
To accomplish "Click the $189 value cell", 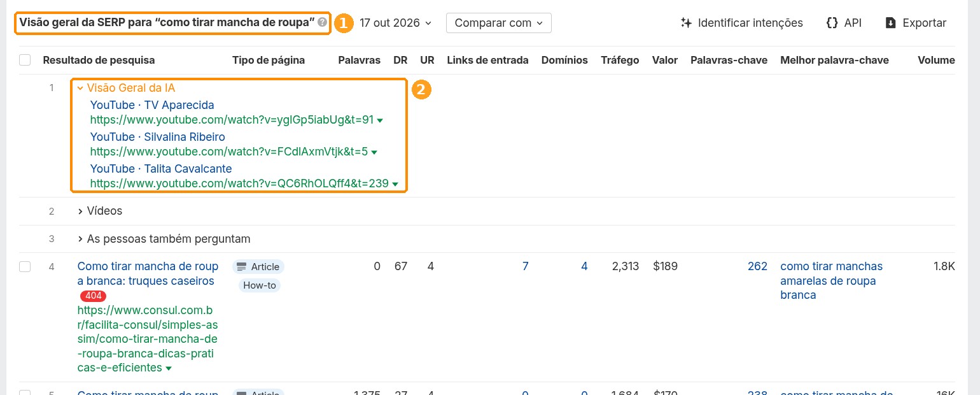I will [x=665, y=266].
